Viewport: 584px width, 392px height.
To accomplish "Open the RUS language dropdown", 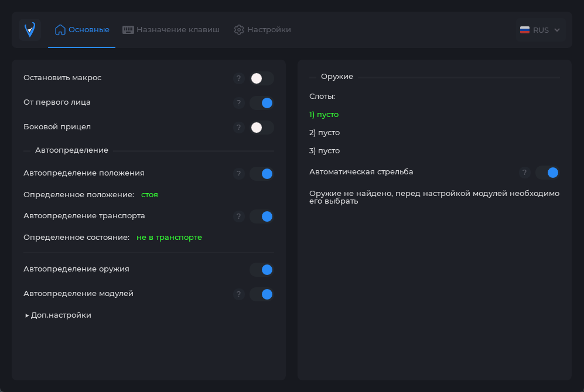I will 541,30.
